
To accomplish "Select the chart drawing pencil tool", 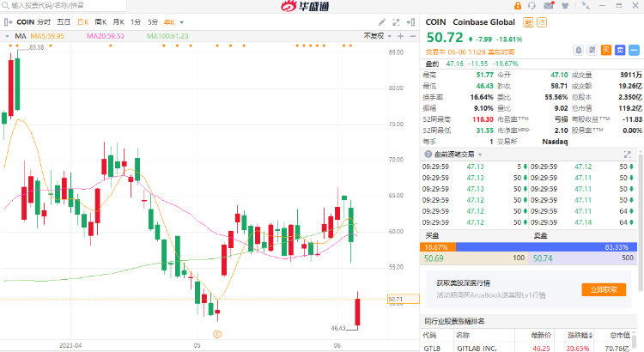I will pyautogui.click(x=382, y=22).
